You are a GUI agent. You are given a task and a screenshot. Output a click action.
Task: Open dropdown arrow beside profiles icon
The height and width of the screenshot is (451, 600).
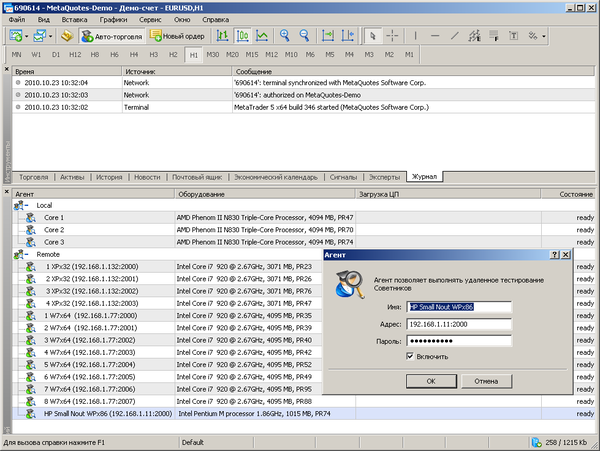[x=50, y=37]
